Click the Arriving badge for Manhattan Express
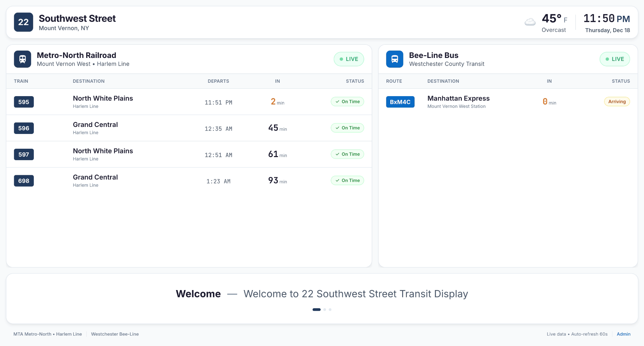 (x=617, y=101)
